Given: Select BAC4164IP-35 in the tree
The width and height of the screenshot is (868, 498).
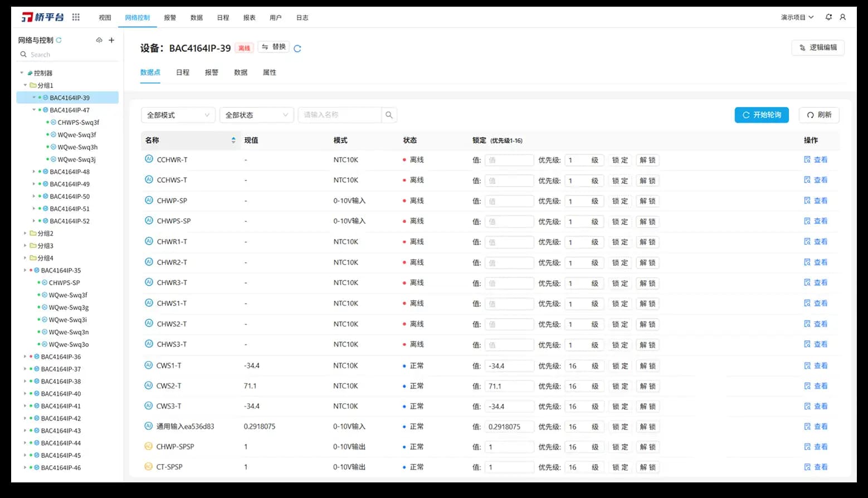Looking at the screenshot, I should [x=61, y=270].
